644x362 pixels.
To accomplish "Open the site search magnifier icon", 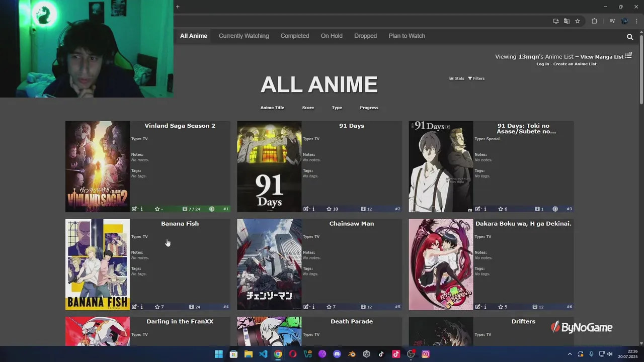I will (630, 37).
